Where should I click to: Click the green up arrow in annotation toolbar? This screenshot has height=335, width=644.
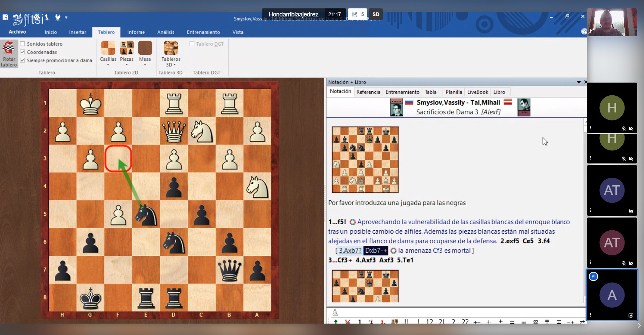[335, 322]
